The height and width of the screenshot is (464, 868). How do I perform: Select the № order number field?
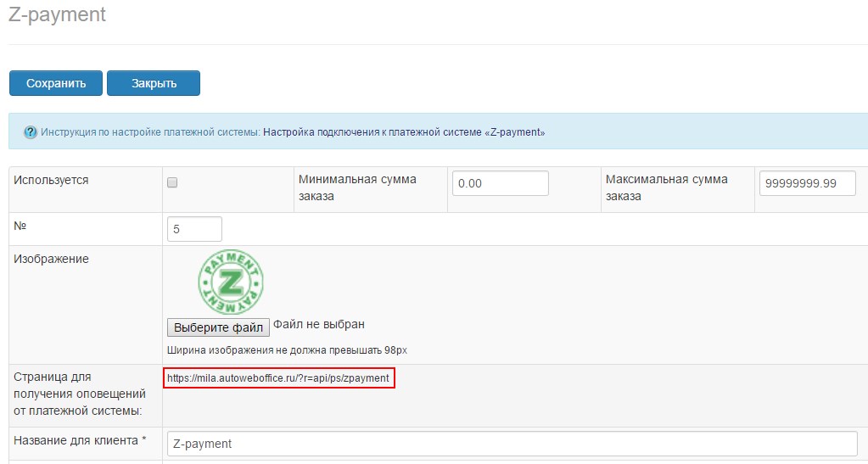click(x=196, y=229)
